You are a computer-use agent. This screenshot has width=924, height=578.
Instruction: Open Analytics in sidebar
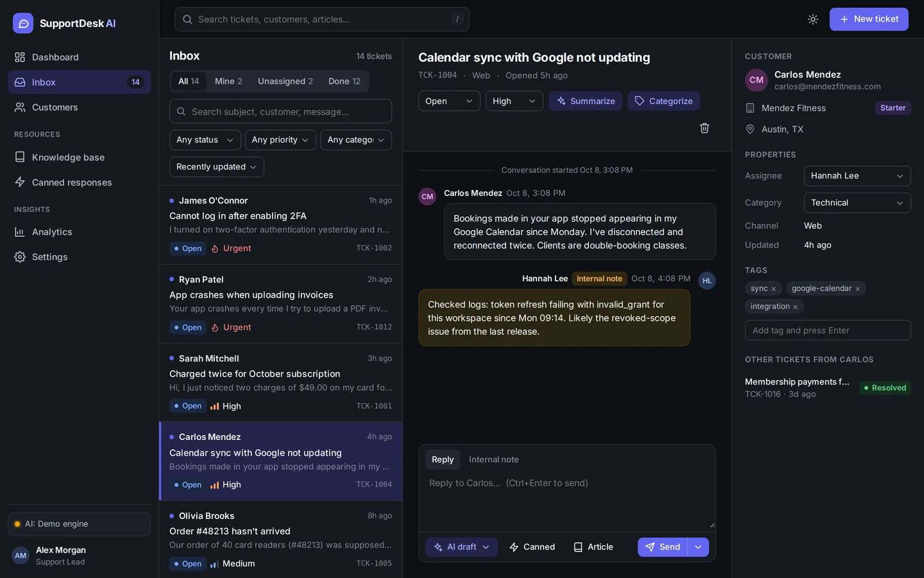coord(79,232)
